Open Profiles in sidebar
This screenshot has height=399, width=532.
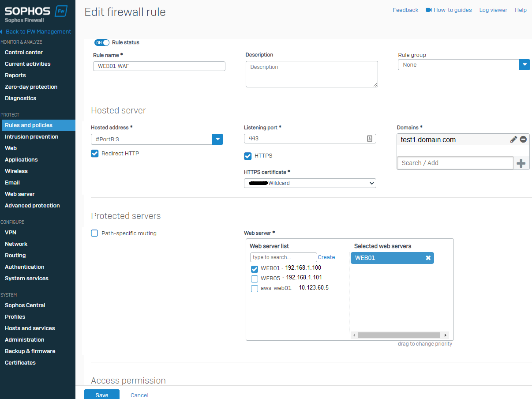click(15, 316)
